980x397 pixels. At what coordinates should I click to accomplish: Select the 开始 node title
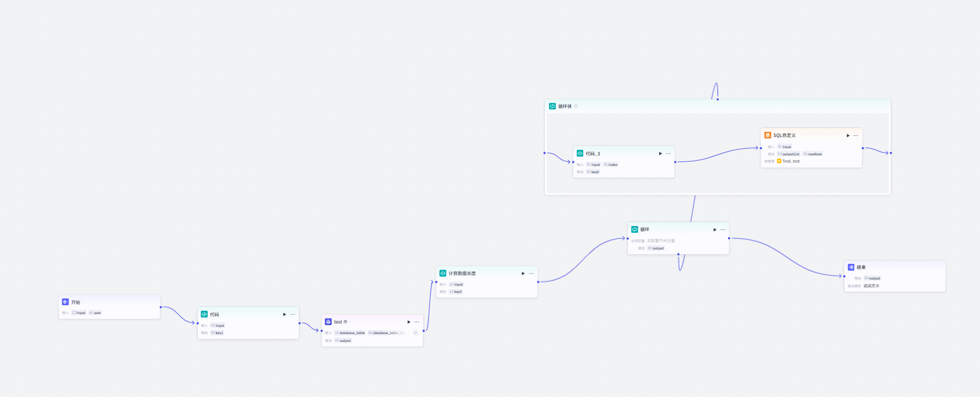(76, 302)
